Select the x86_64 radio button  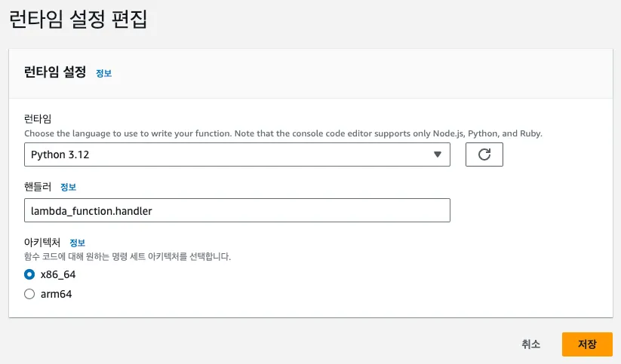tap(29, 274)
